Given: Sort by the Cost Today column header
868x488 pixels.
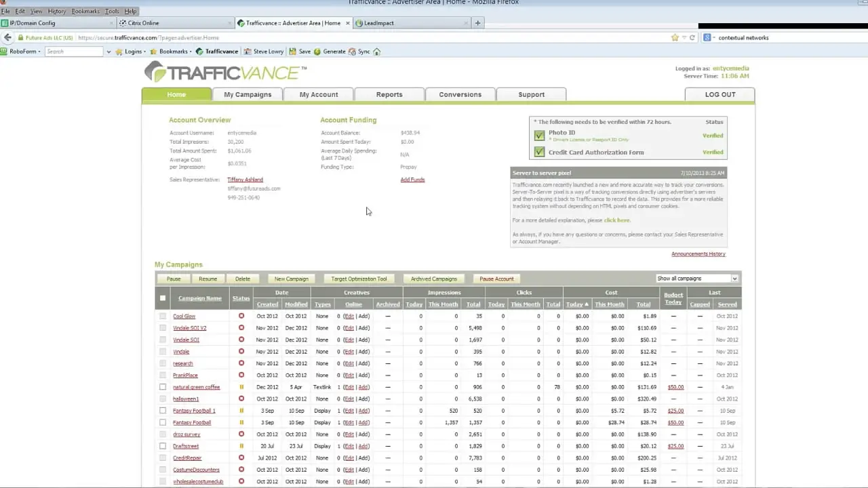Looking at the screenshot, I should (576, 304).
